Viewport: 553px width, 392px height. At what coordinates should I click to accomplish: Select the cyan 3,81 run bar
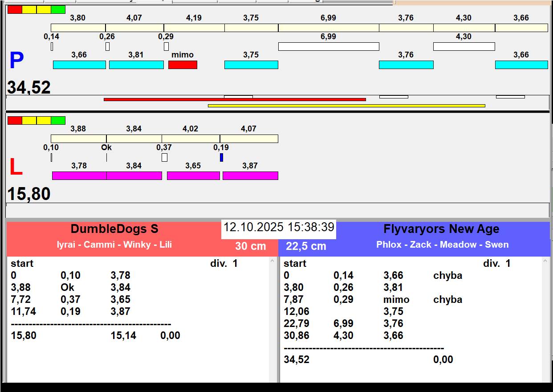click(x=136, y=65)
